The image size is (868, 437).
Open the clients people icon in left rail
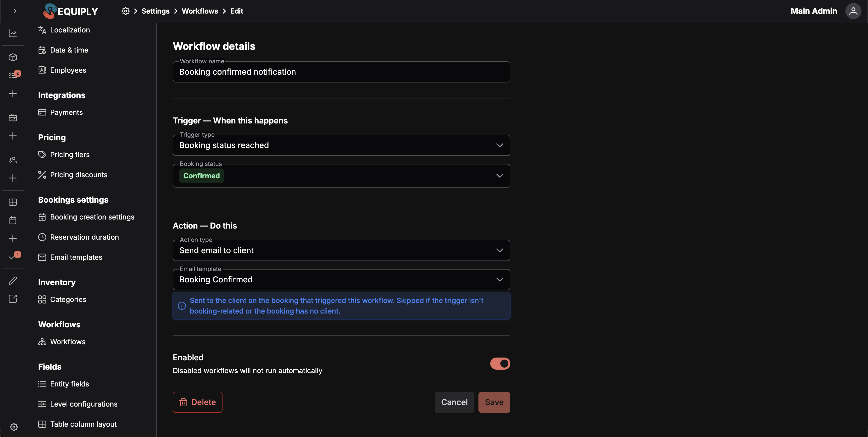pyautogui.click(x=13, y=160)
